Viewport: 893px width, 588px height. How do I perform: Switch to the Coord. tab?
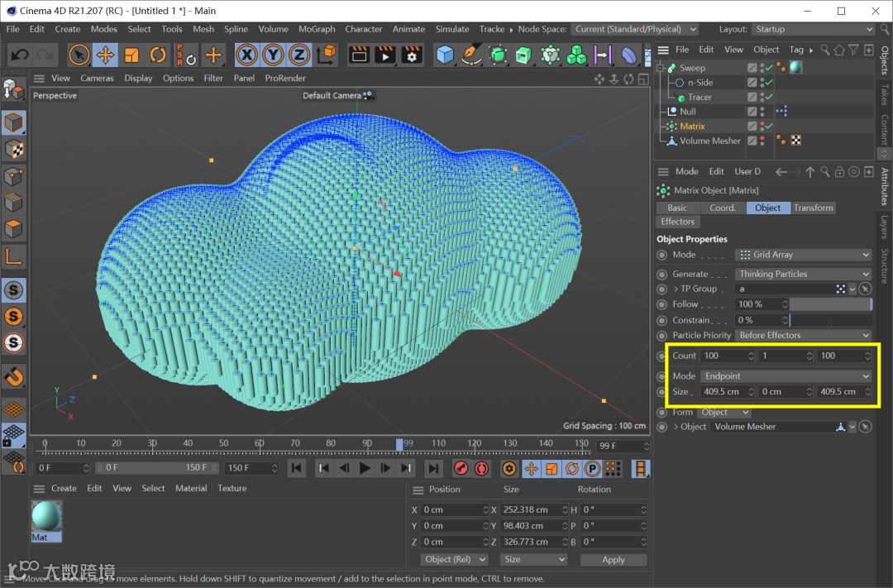pyautogui.click(x=722, y=208)
